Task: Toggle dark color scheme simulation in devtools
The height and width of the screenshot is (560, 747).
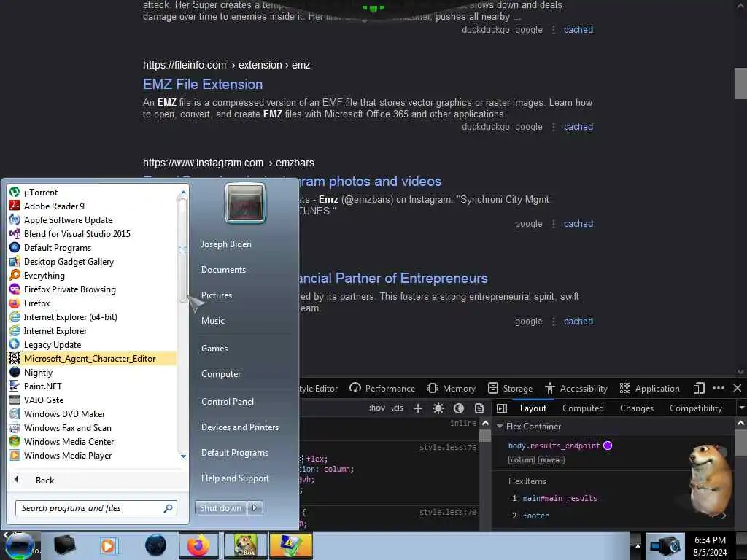Action: pyautogui.click(x=459, y=408)
